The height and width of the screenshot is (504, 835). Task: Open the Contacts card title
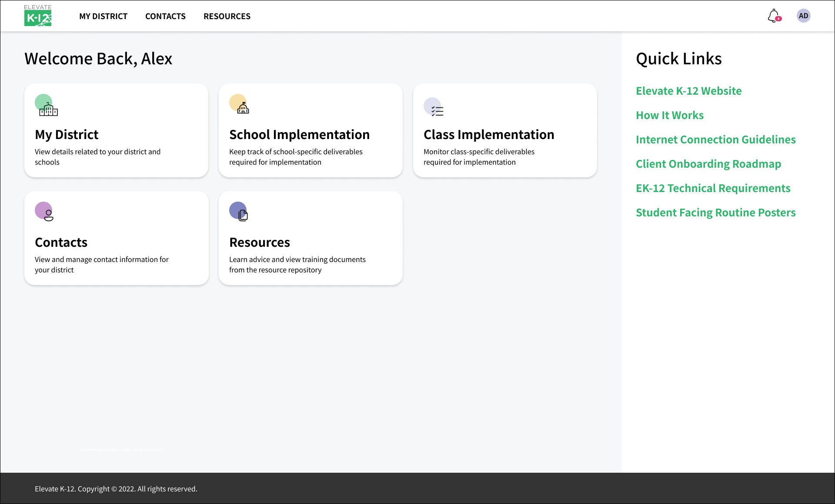(x=61, y=242)
